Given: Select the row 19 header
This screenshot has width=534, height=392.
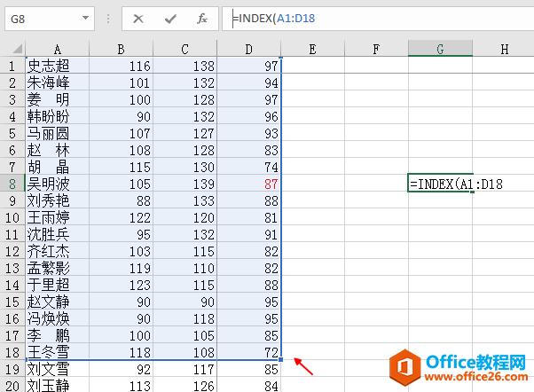Looking at the screenshot, I should click(12, 368).
